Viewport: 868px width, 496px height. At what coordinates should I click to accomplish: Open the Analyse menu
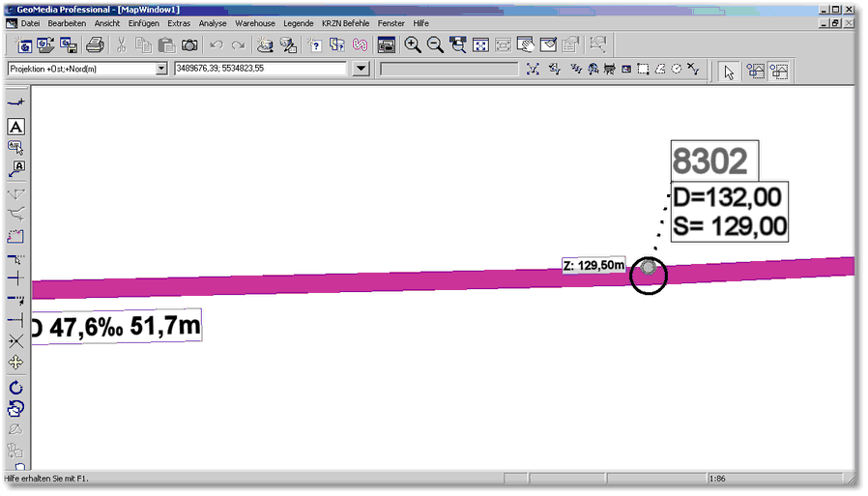click(x=213, y=22)
